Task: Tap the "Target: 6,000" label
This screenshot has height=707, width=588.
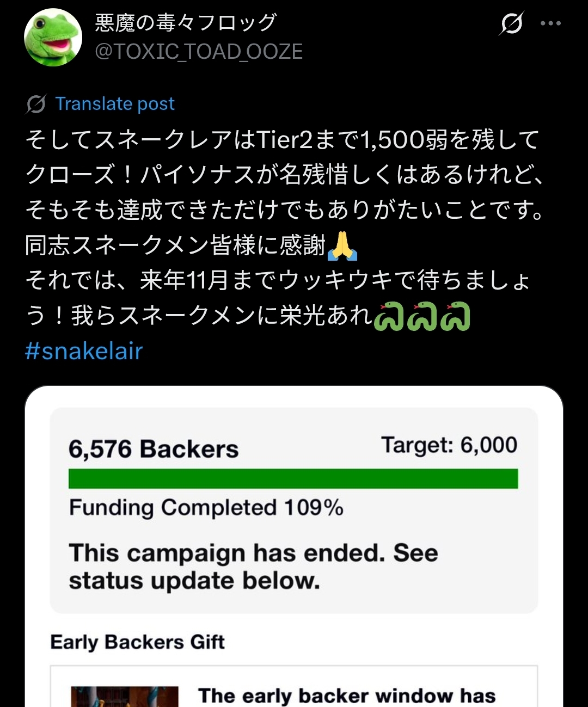Action: point(449,445)
